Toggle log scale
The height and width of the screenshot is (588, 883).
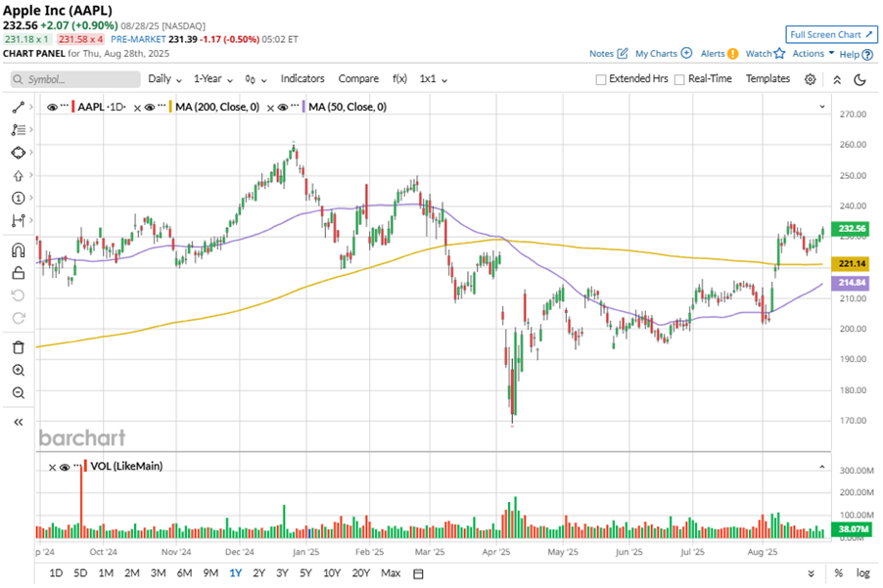[862, 573]
